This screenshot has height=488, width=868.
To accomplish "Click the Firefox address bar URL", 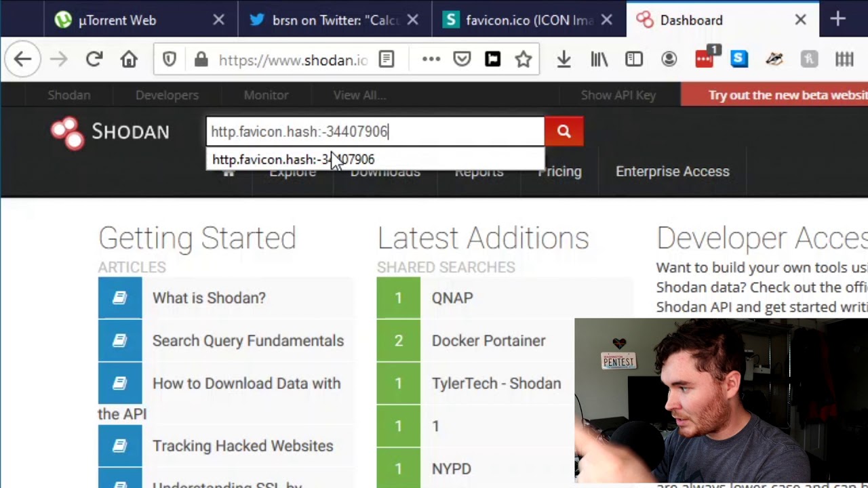I will (293, 60).
